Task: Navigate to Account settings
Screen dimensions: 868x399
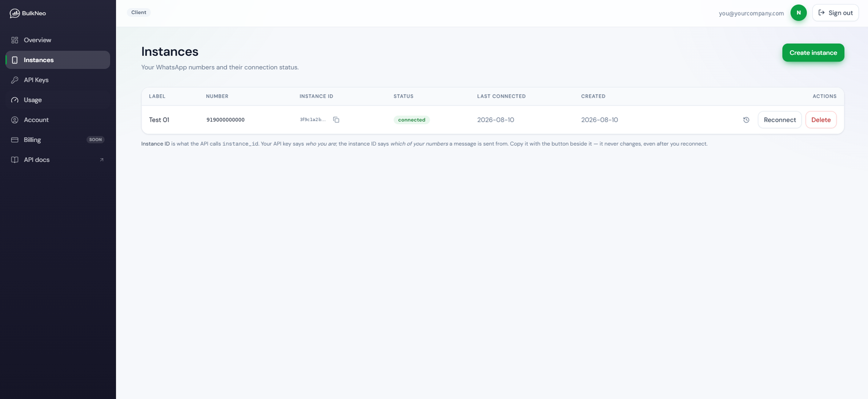Action: point(58,120)
